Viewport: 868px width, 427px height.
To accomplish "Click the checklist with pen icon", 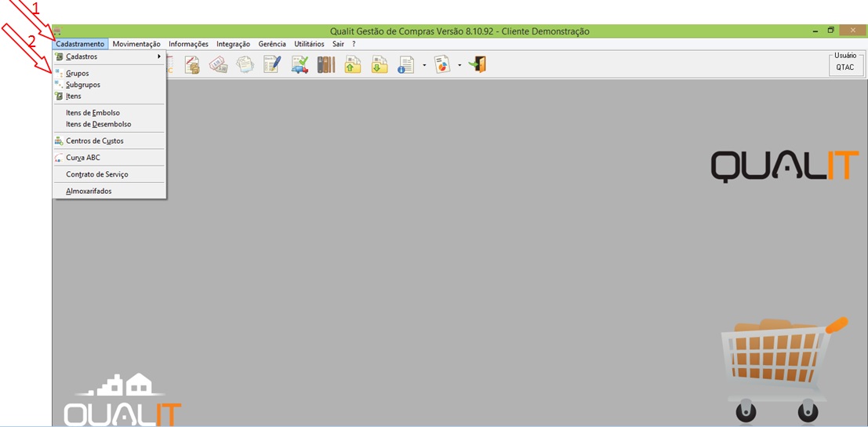I will pyautogui.click(x=272, y=65).
